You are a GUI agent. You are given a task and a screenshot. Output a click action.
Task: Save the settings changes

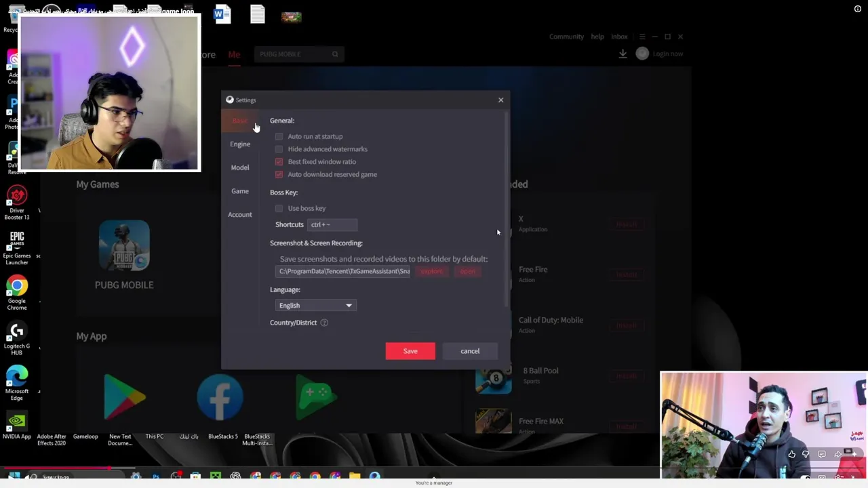410,351
